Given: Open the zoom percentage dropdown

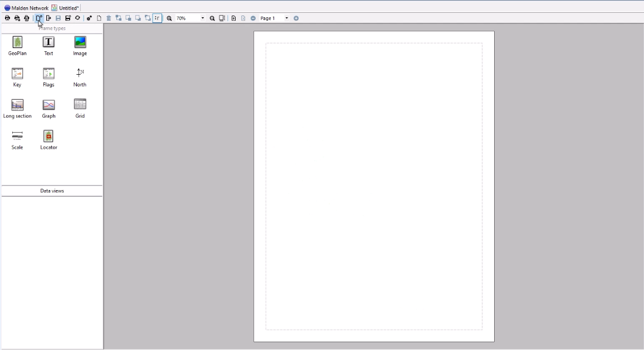Looking at the screenshot, I should [x=203, y=18].
